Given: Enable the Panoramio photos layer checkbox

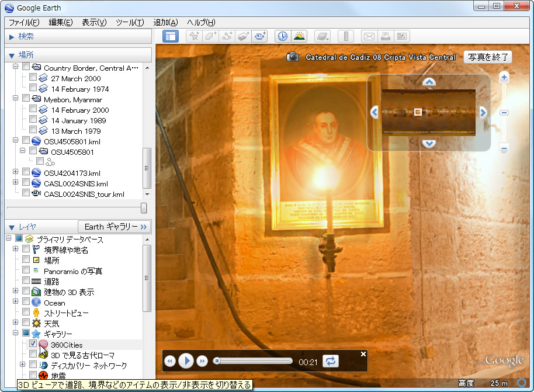Looking at the screenshot, I should 26,270.
